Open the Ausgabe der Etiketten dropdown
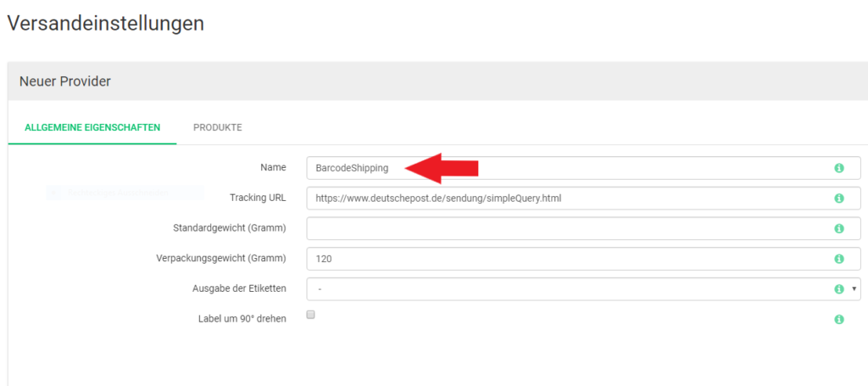The image size is (868, 386). [583, 288]
